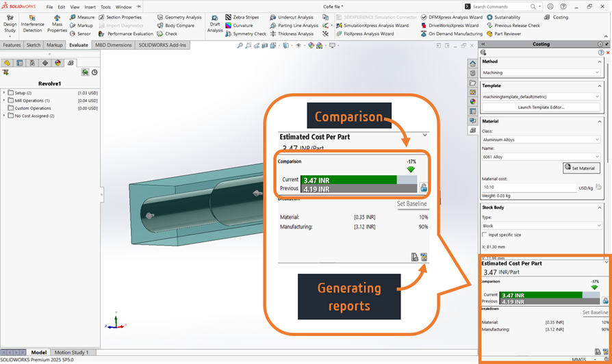
Task: Open Geometry Analysis
Action: (179, 17)
